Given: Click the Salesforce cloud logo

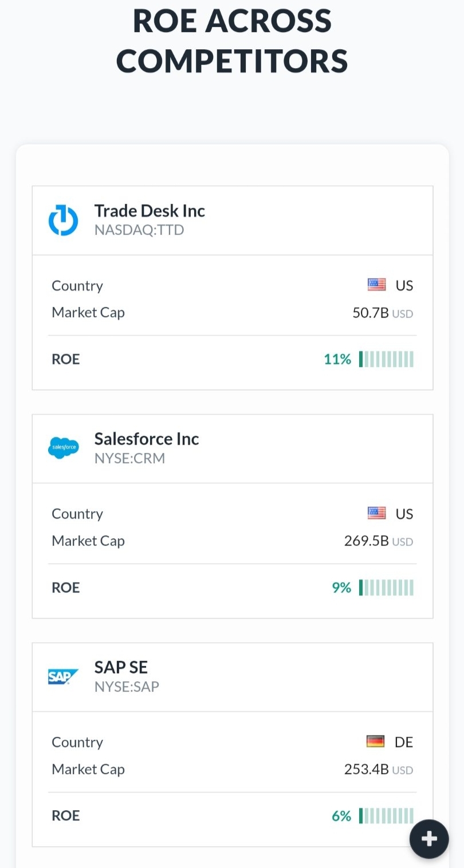Looking at the screenshot, I should click(x=63, y=448).
